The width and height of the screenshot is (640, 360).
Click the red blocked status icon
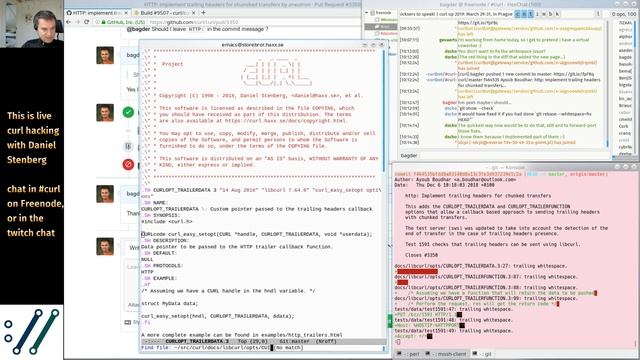point(128,164)
